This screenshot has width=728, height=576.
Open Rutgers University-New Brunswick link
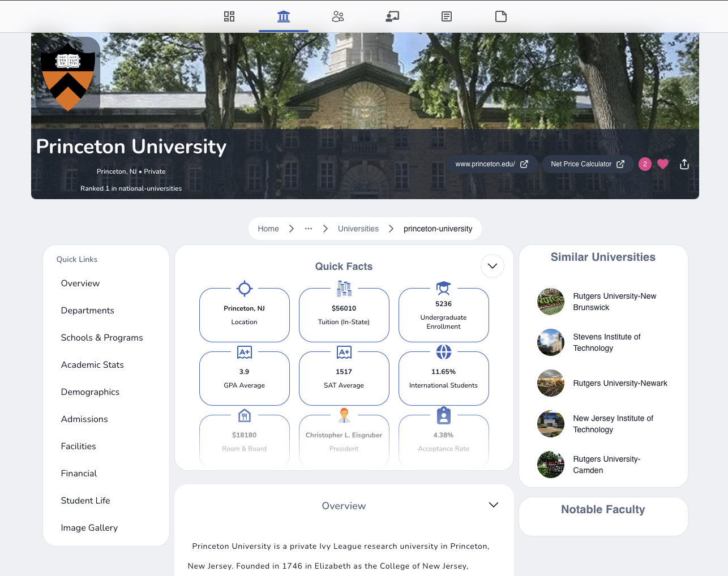pyautogui.click(x=615, y=302)
